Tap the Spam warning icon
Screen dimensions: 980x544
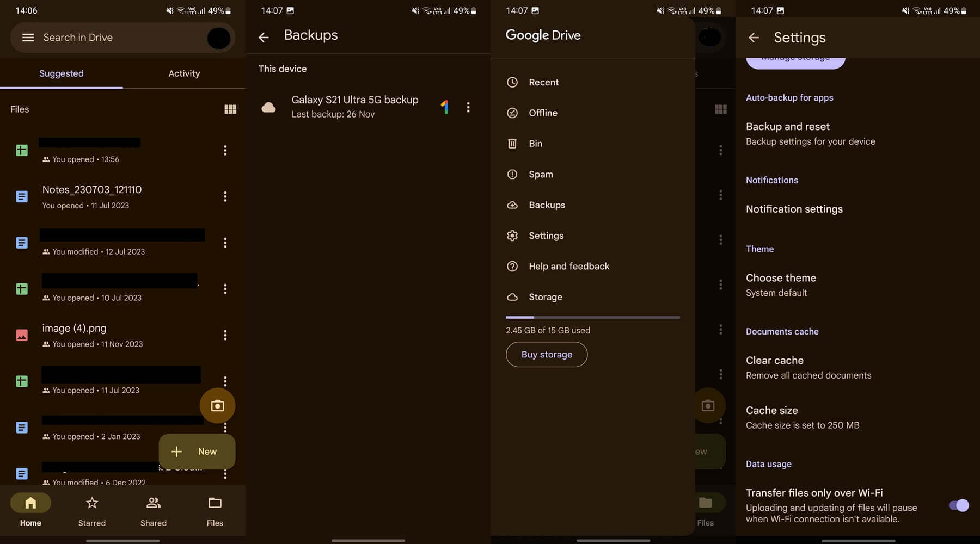512,174
